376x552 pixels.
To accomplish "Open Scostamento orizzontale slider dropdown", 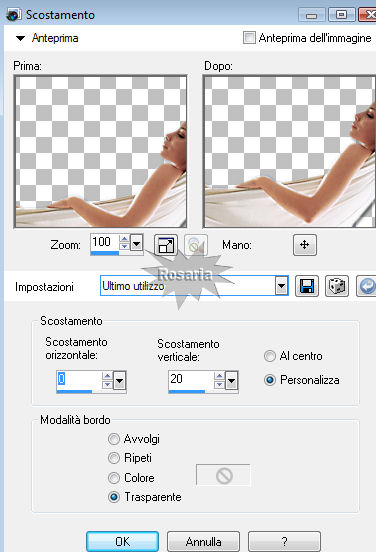I will point(120,381).
